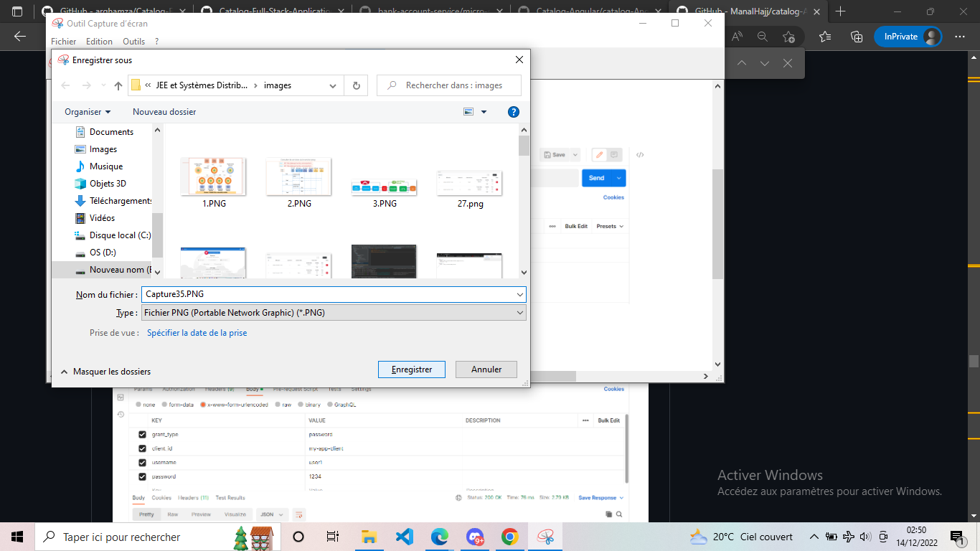Viewport: 980px width, 551px height.
Task: Click the pencil edit icon in Postman
Action: [600, 155]
